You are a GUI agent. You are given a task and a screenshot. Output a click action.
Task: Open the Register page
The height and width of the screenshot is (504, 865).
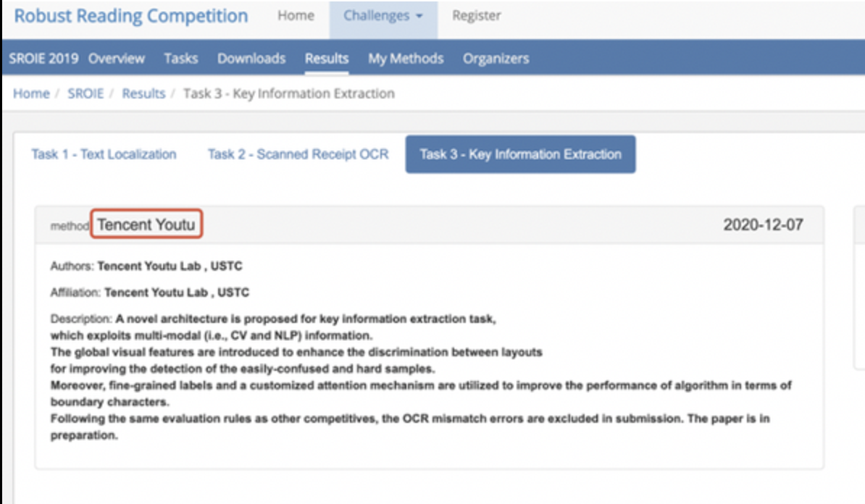(476, 16)
